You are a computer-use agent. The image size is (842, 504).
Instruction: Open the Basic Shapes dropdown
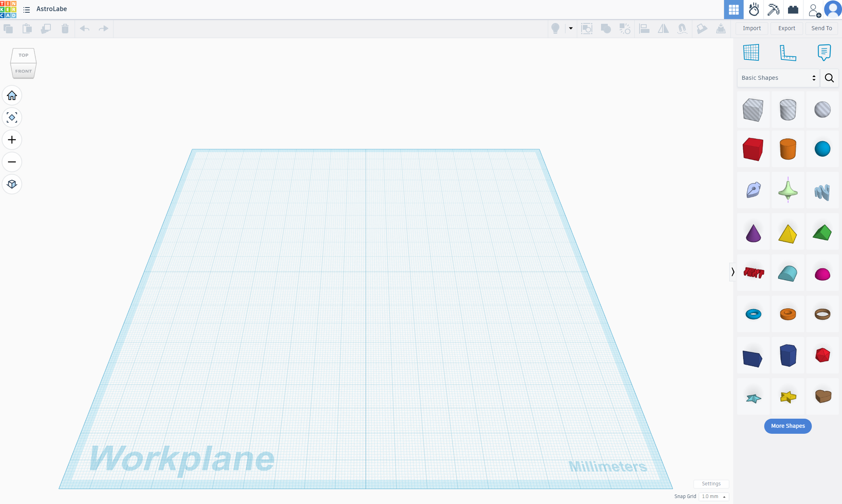pyautogui.click(x=778, y=78)
